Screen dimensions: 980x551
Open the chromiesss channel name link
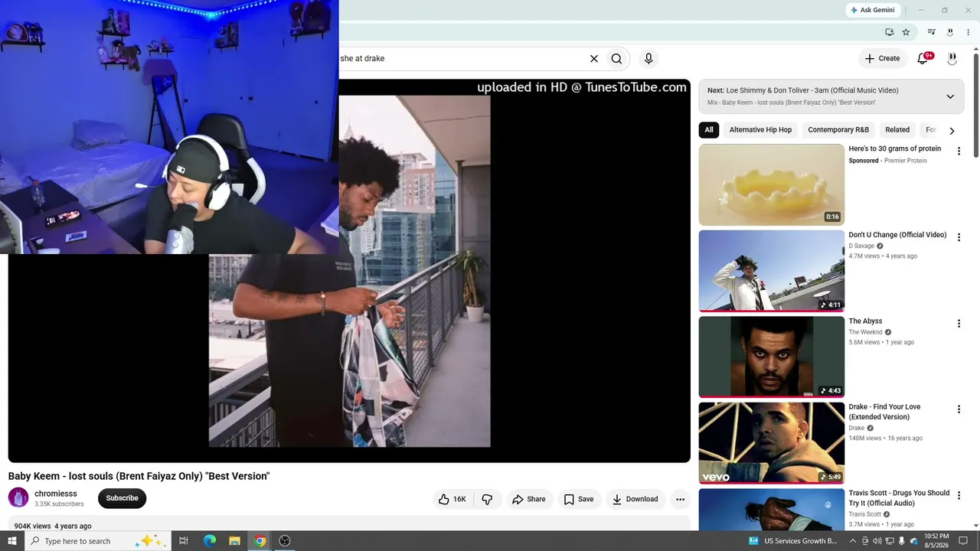click(56, 494)
